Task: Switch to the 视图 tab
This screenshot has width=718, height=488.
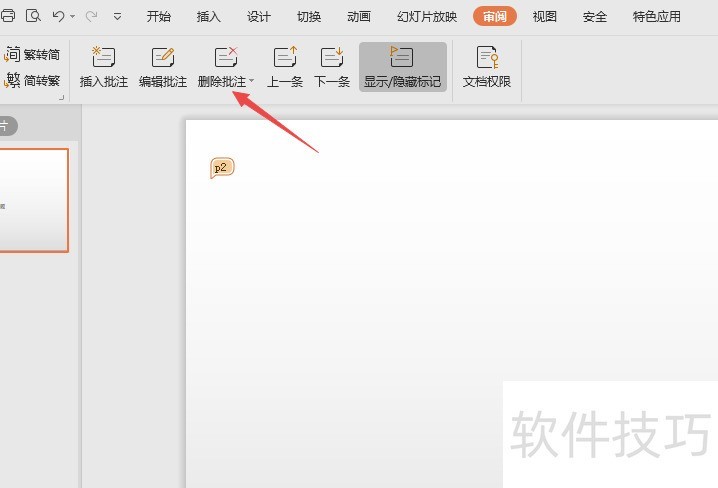Action: (544, 16)
